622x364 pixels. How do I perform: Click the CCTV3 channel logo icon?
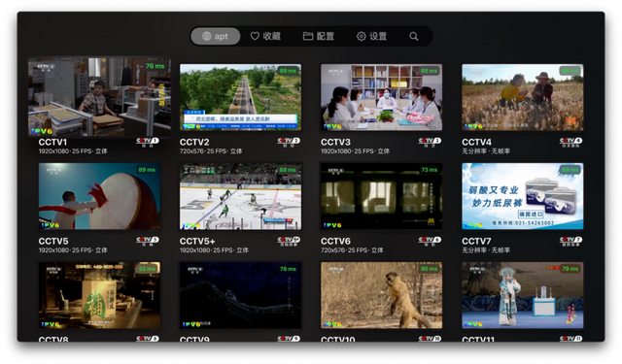(x=430, y=142)
